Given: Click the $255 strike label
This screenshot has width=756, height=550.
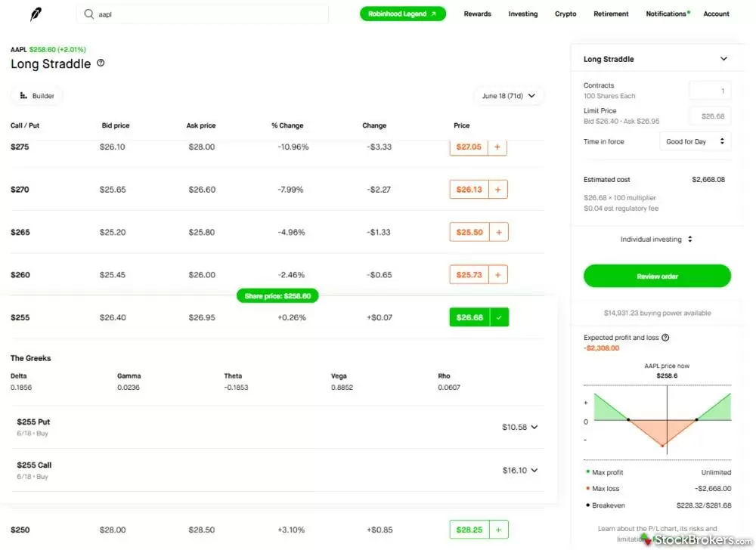Looking at the screenshot, I should [x=20, y=317].
